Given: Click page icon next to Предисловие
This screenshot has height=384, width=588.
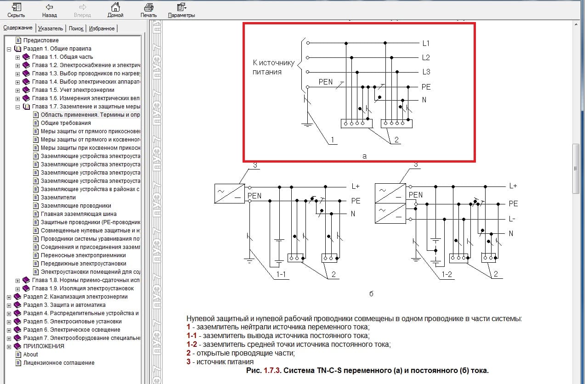Looking at the screenshot, I should pos(18,40).
